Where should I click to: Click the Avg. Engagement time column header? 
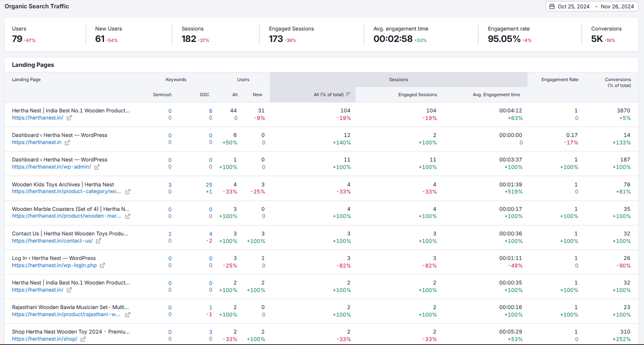[x=496, y=95]
